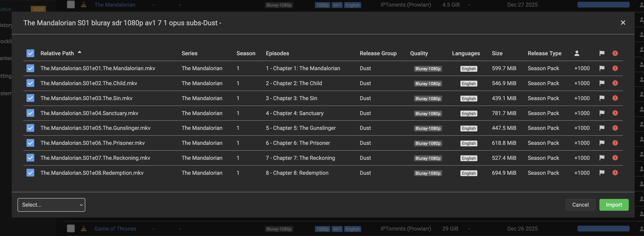Click the flag icon in the Redemption episode row
644x236 pixels.
[602, 173]
